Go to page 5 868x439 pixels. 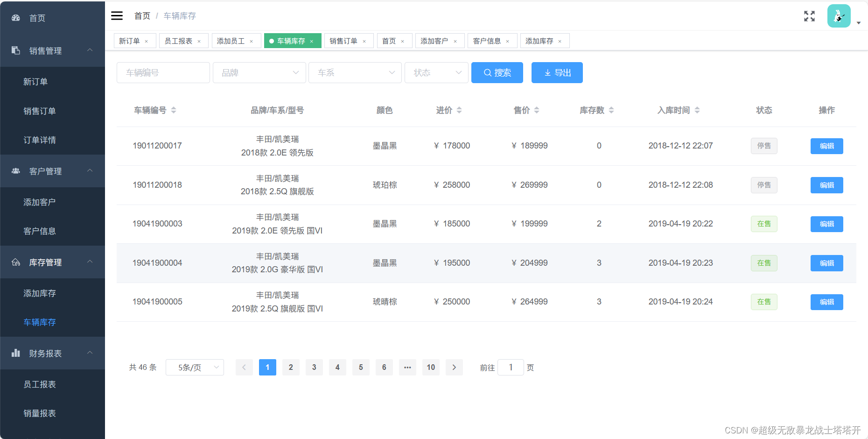coord(361,367)
